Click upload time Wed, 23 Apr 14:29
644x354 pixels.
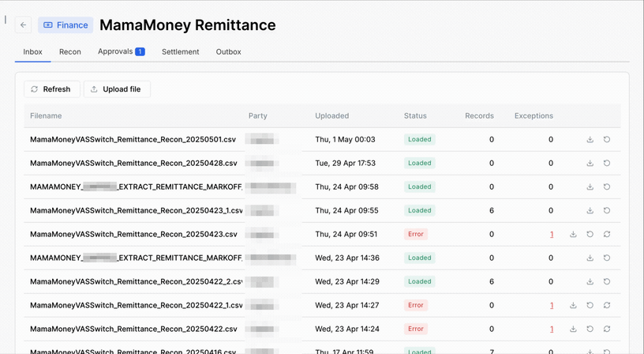pyautogui.click(x=347, y=281)
